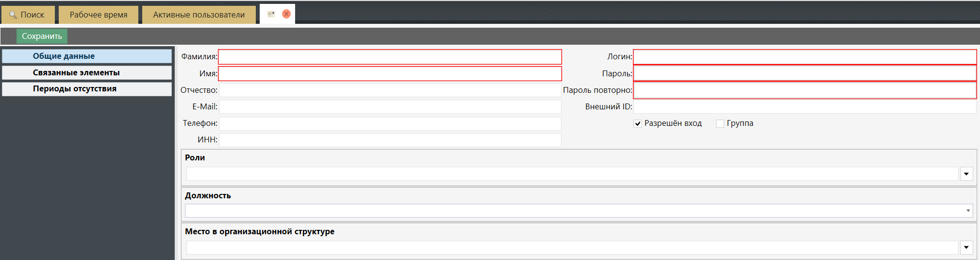Viewport: 980px width, 260px height.
Task: Open Связанные элементы section
Action: pos(87,73)
